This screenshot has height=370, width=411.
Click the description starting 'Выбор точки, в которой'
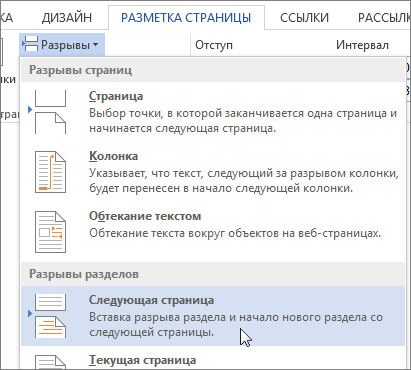(x=243, y=121)
